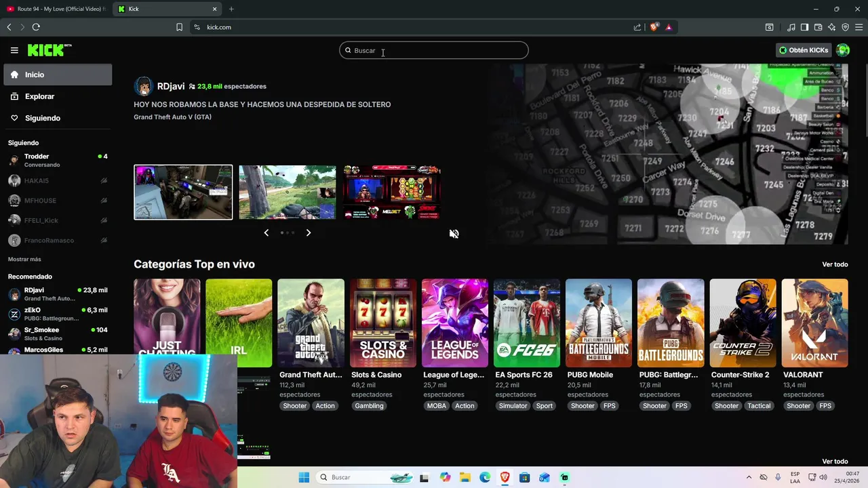Click the Grand Theft Auto V (GTA) category link
This screenshot has height=488, width=868.
click(x=172, y=117)
